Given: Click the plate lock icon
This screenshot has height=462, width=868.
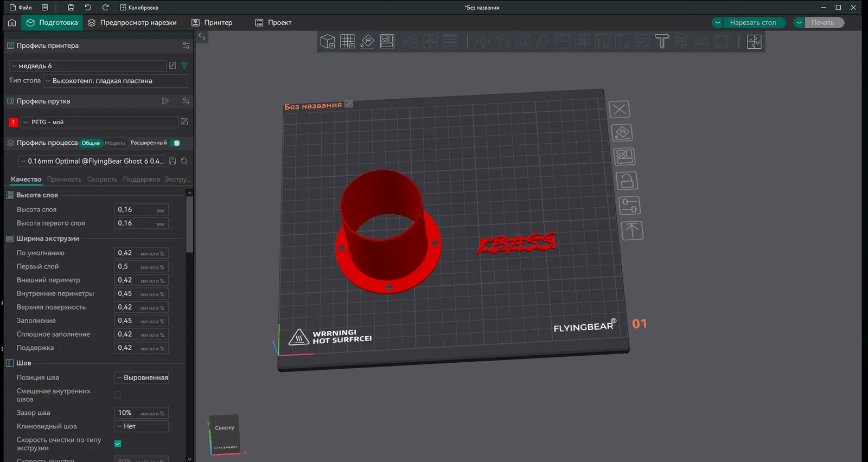Looking at the screenshot, I should pyautogui.click(x=627, y=181).
